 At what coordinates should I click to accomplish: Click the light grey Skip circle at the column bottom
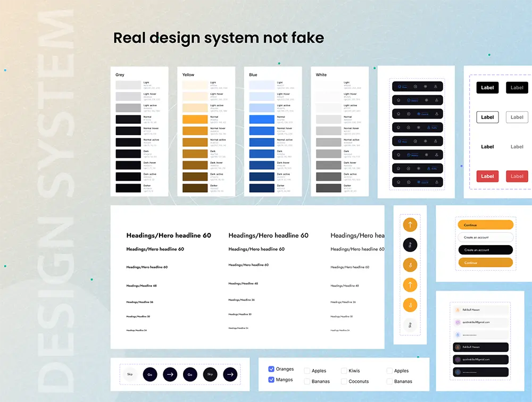pyautogui.click(x=410, y=325)
